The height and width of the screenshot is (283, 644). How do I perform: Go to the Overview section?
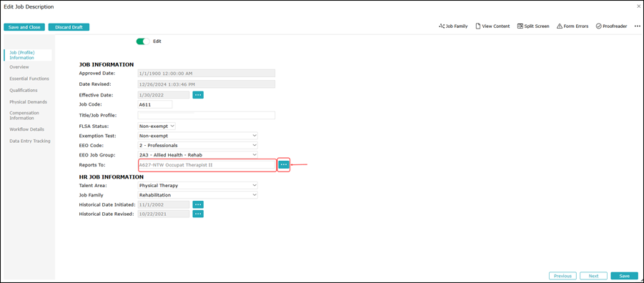[19, 67]
